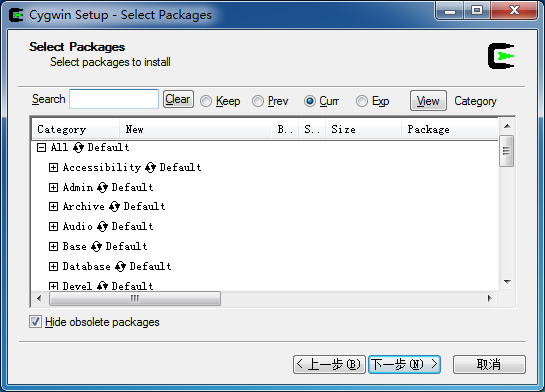Screen dimensions: 545x392
Task: Click the cycle icon next to Archive
Action: click(x=114, y=207)
